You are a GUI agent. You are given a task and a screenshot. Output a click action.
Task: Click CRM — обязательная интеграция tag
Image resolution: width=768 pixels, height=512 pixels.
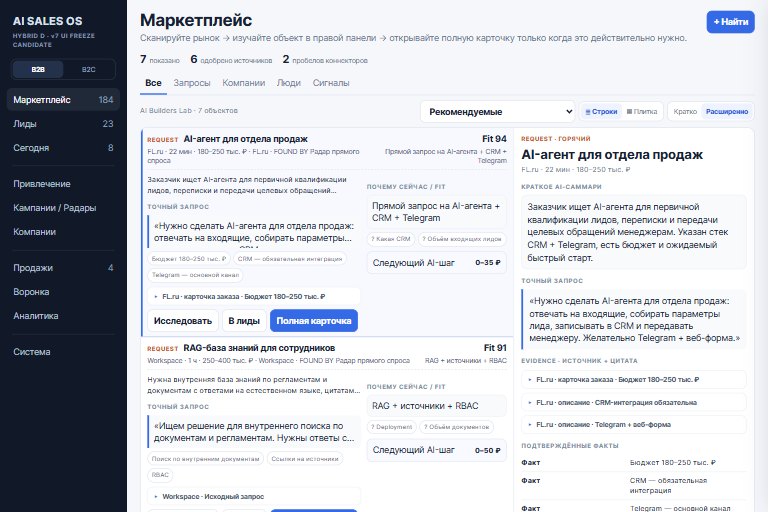click(x=290, y=259)
